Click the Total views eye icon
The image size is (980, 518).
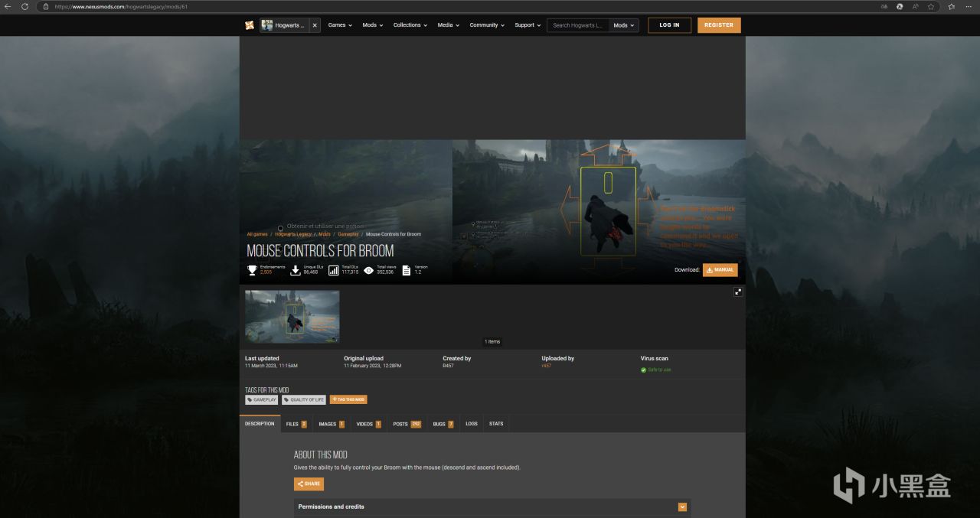click(x=369, y=270)
